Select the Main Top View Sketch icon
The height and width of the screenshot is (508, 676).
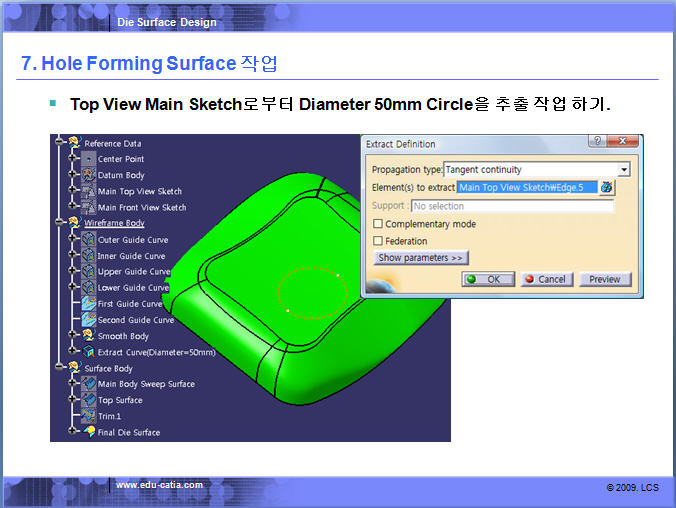coord(88,191)
